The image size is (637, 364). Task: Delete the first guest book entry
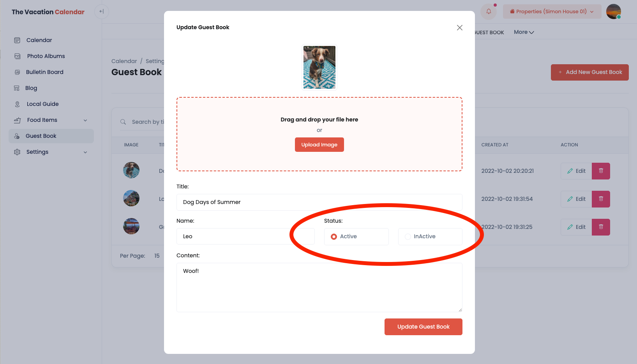[x=601, y=171]
